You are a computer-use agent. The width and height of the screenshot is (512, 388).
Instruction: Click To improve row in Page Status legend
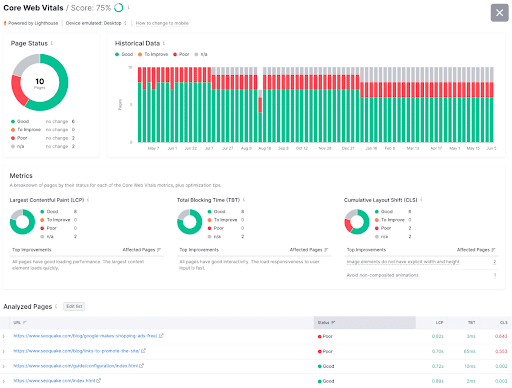pos(43,130)
